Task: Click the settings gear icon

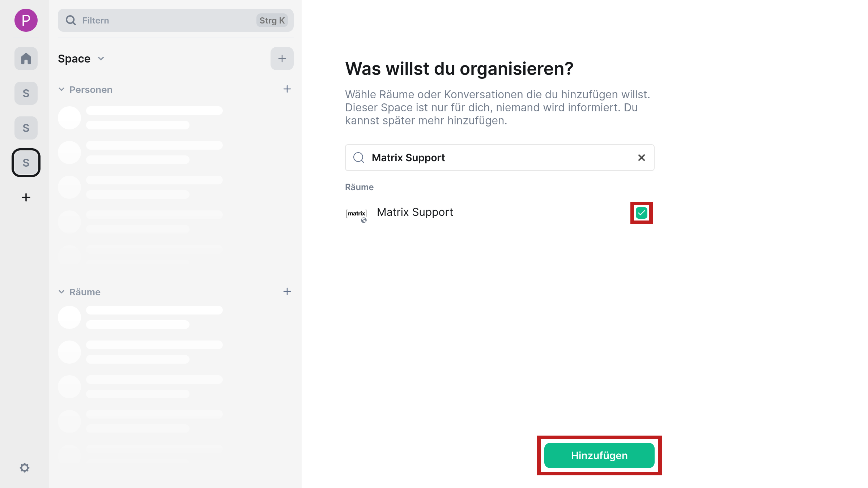Action: point(25,468)
